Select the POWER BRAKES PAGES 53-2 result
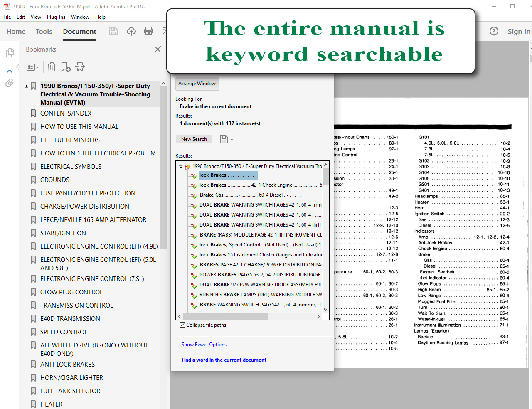 [x=261, y=275]
